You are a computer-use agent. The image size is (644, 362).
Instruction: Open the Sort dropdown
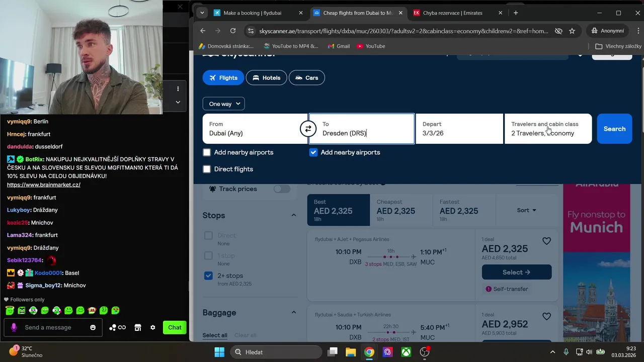(x=526, y=210)
